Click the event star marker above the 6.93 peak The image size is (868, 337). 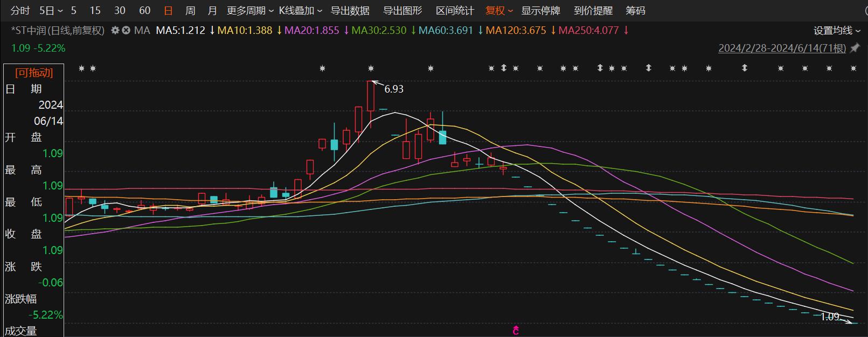click(x=371, y=68)
